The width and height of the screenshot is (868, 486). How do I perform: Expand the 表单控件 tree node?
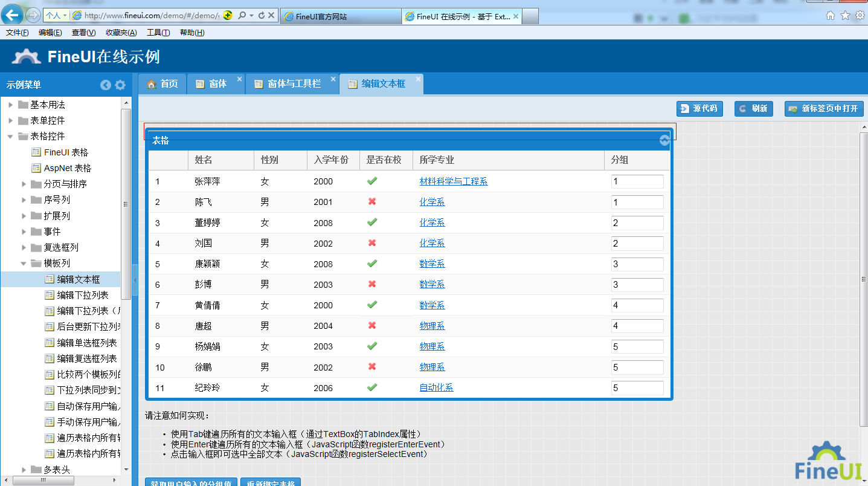coord(10,120)
